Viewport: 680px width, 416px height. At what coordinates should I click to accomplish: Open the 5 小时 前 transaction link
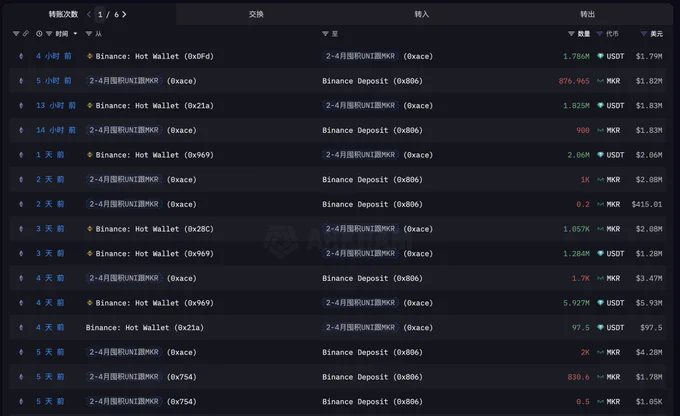pos(53,81)
